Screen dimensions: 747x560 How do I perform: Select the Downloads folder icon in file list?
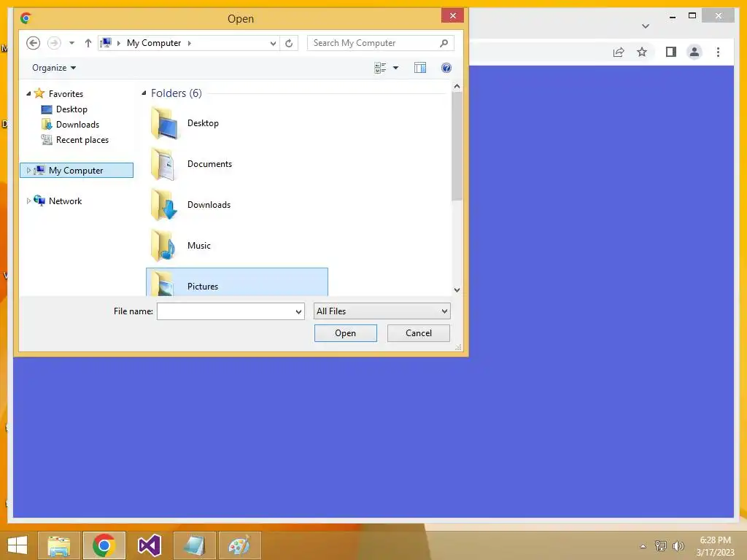point(164,204)
